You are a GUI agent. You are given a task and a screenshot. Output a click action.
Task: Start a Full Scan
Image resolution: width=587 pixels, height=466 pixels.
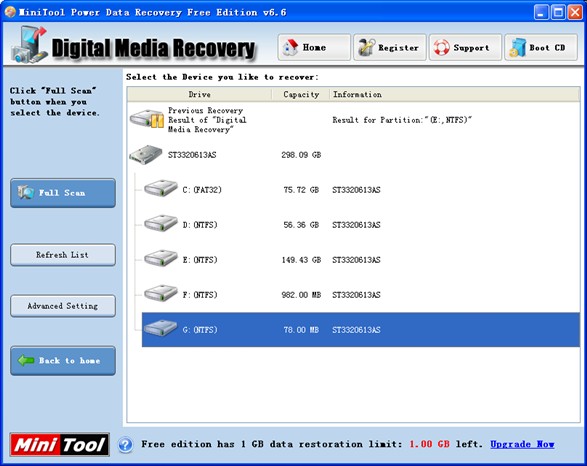(63, 193)
